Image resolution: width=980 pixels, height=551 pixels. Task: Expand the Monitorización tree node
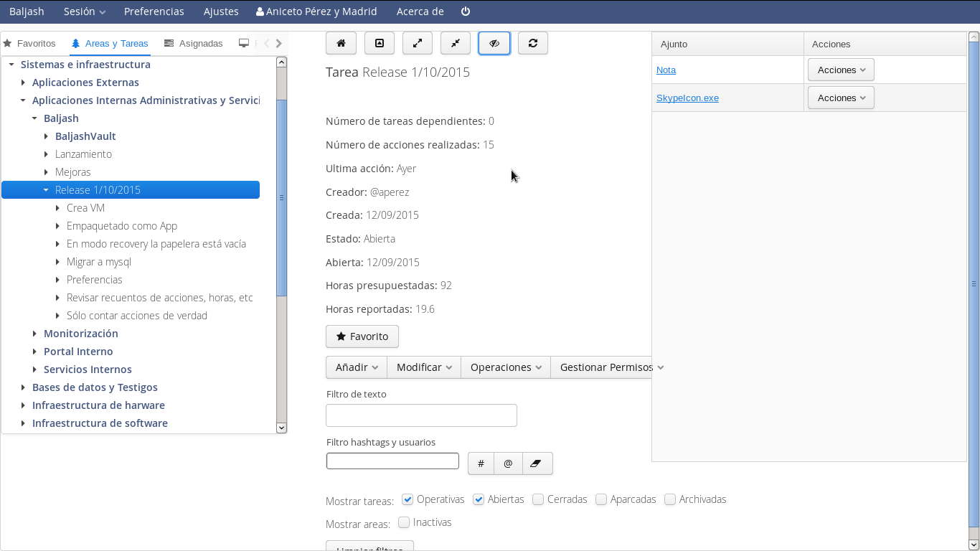(x=35, y=334)
